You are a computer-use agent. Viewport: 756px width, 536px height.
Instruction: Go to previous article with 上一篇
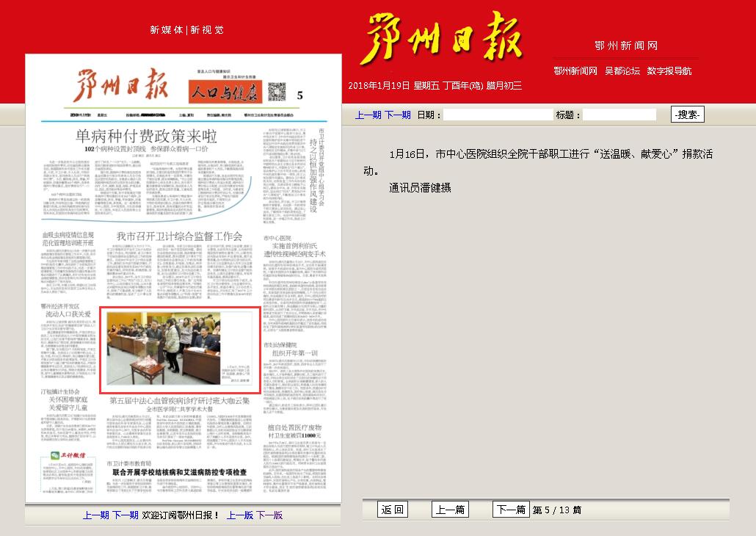click(x=451, y=510)
